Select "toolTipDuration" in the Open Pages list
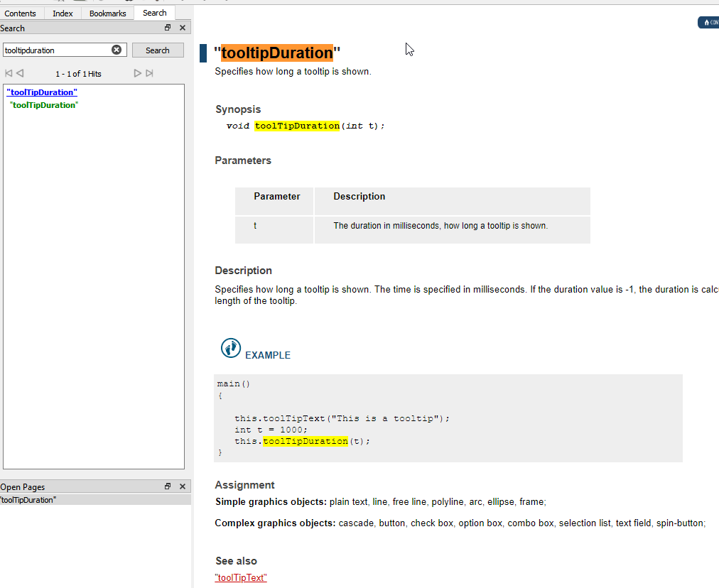The width and height of the screenshot is (719, 588). point(28,500)
